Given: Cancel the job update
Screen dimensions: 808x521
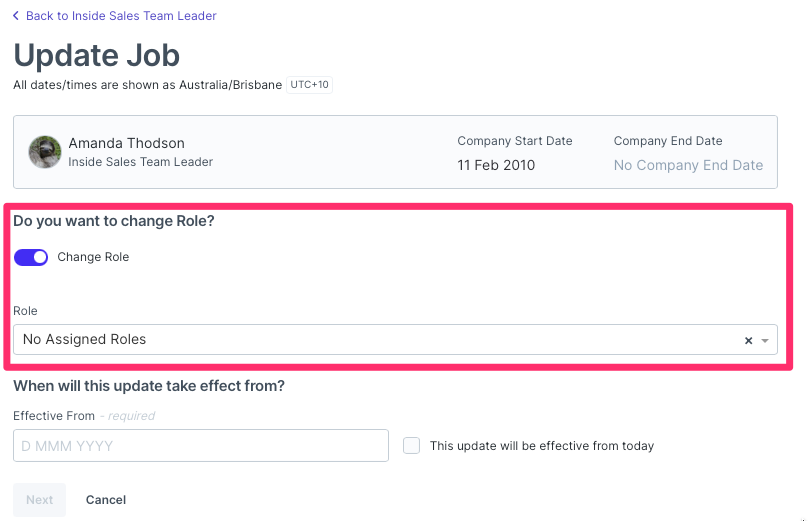Looking at the screenshot, I should click(x=106, y=500).
